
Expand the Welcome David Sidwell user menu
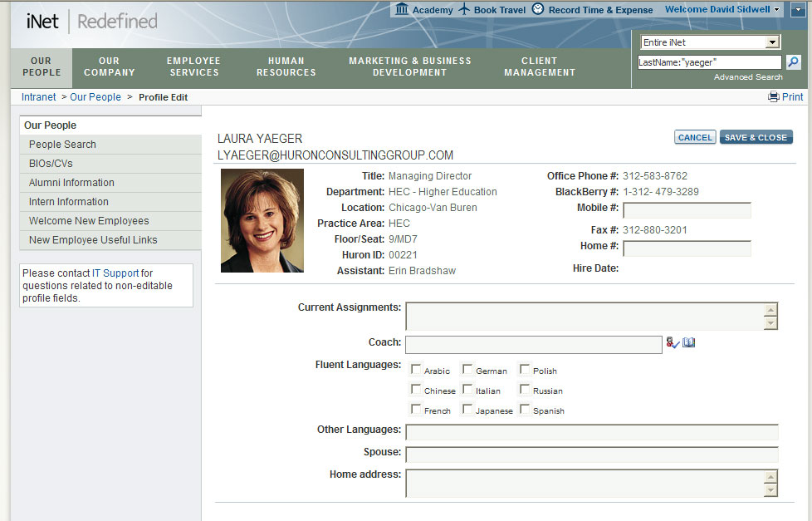tap(775, 10)
